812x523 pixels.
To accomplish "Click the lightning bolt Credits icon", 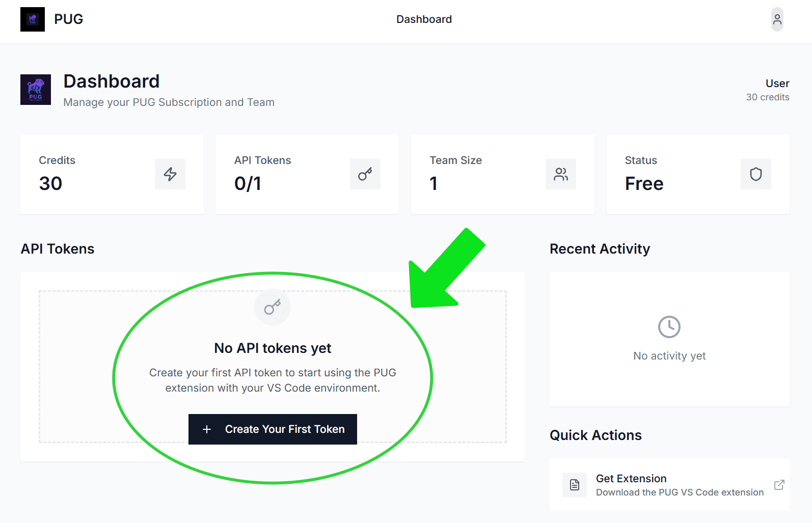I will (170, 174).
